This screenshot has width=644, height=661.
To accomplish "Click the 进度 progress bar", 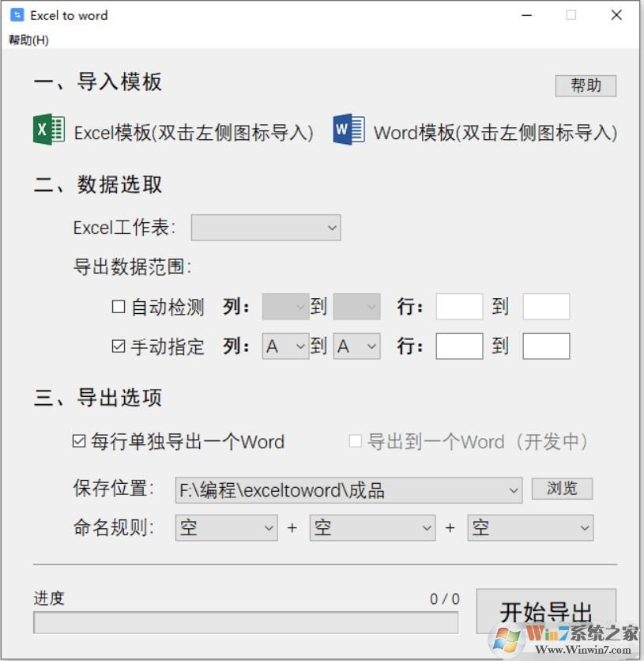I will tap(246, 623).
